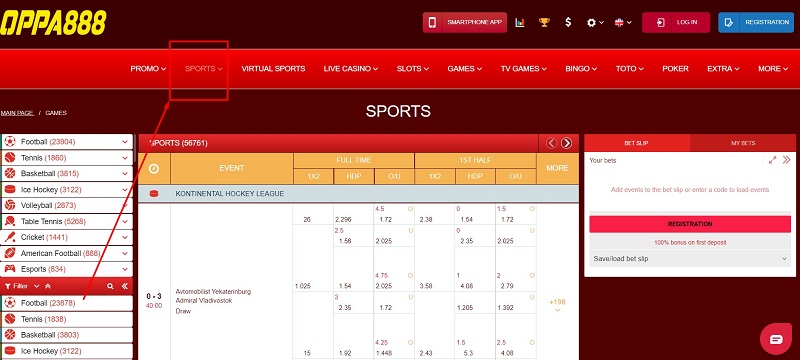Click the More column header
The width and height of the screenshot is (800, 360).
click(557, 168)
